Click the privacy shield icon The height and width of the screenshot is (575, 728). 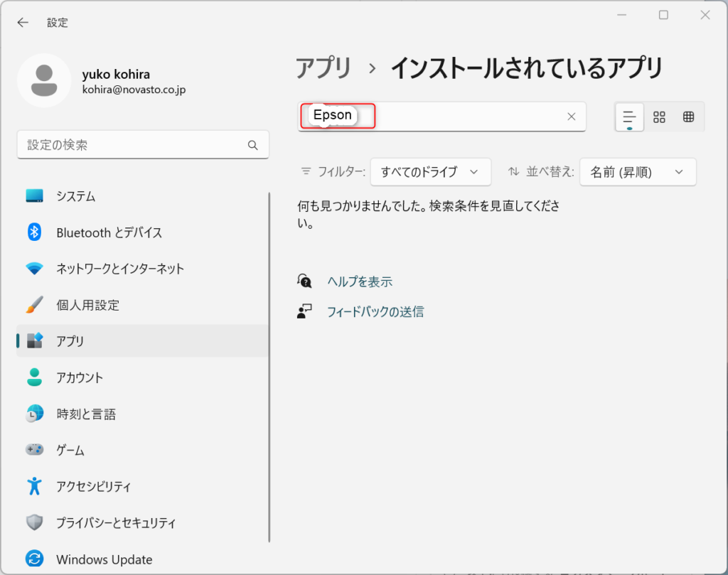[x=34, y=522]
